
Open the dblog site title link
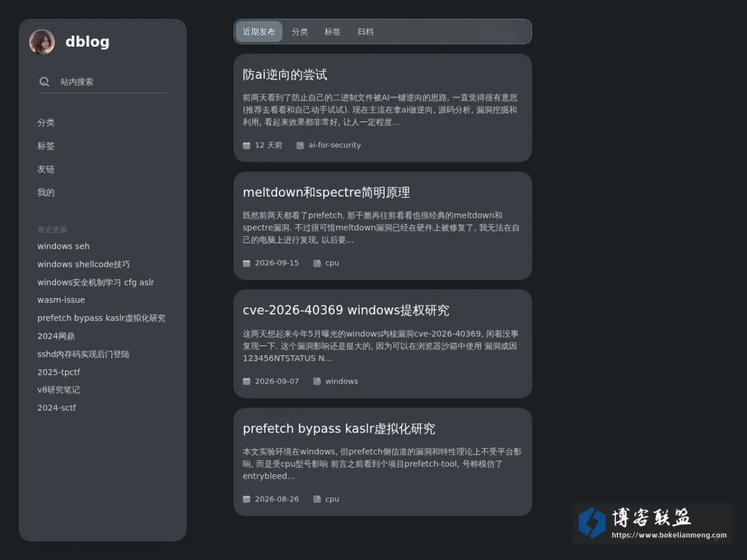[x=87, y=42]
